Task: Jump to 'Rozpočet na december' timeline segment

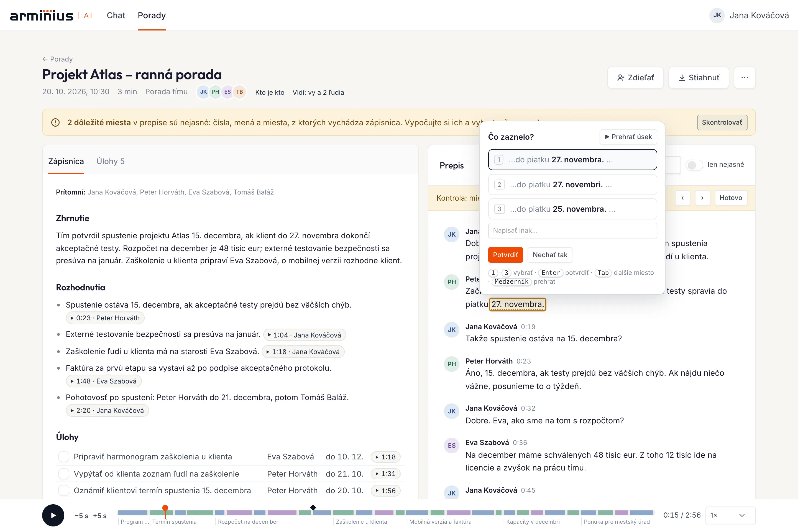Action: (x=248, y=522)
